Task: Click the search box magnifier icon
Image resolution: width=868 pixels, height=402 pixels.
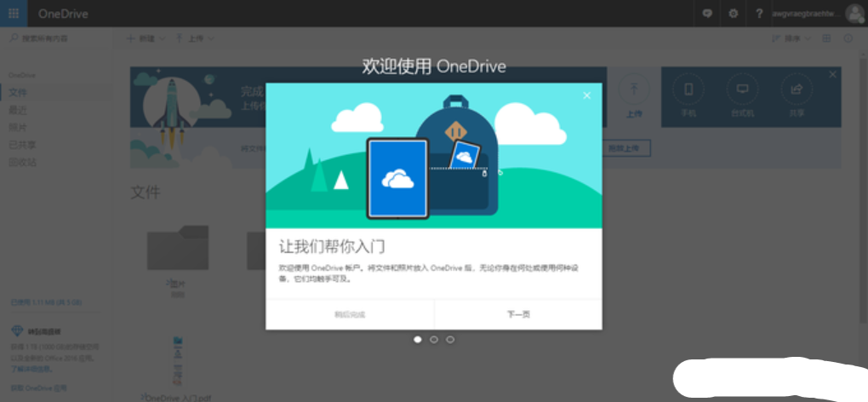Action: pyautogui.click(x=14, y=38)
